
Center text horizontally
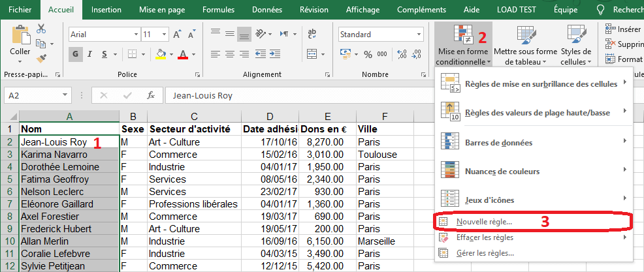(x=230, y=54)
